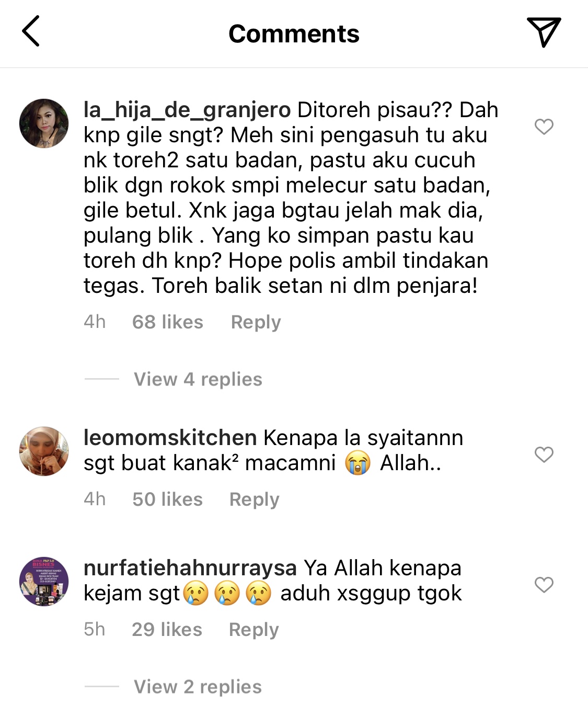Expand View 4 replies
The width and height of the screenshot is (588, 705).
(x=198, y=379)
